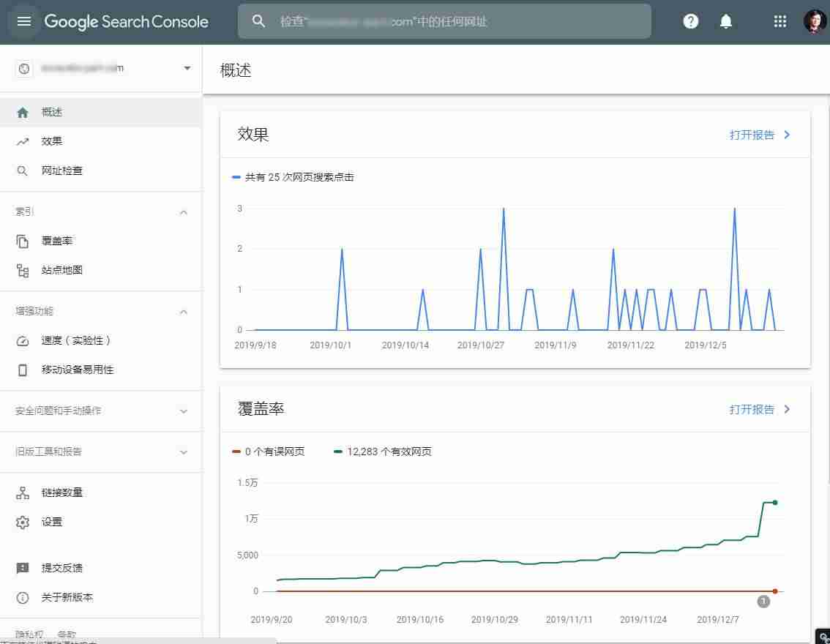Expand the 旧版工具和报告 section
The height and width of the screenshot is (644, 830).
click(x=183, y=452)
